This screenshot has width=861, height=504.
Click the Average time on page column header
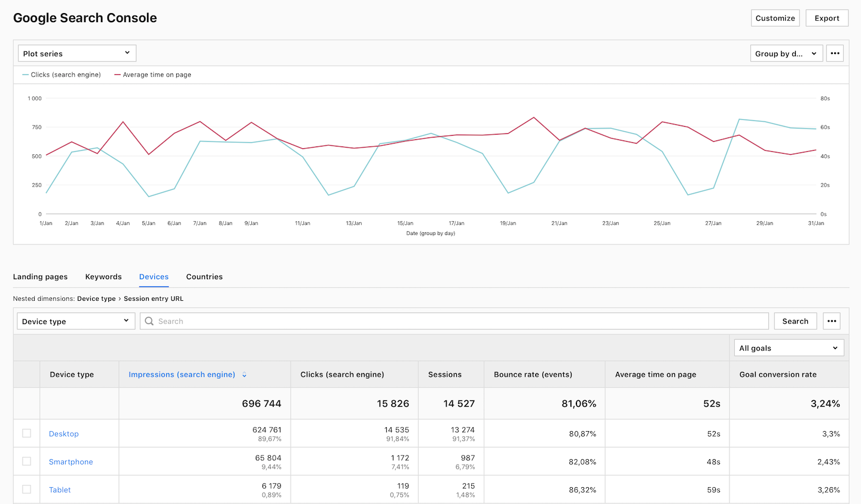(655, 375)
